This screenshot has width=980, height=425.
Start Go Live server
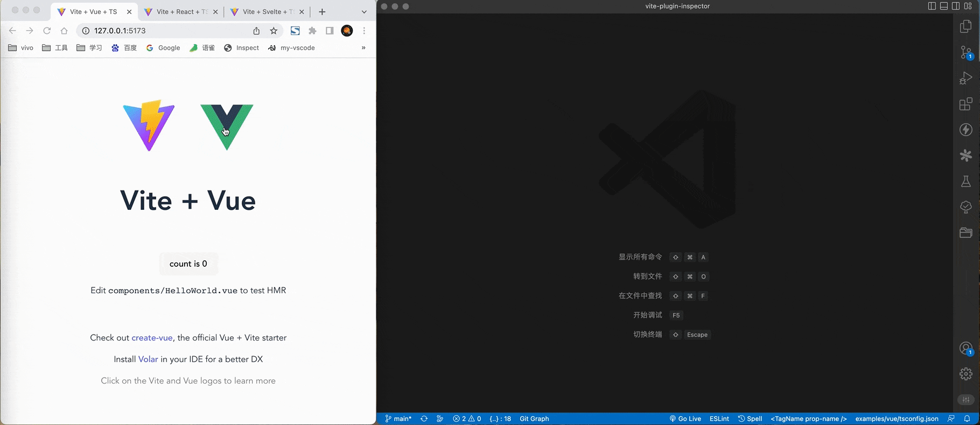[x=685, y=419]
